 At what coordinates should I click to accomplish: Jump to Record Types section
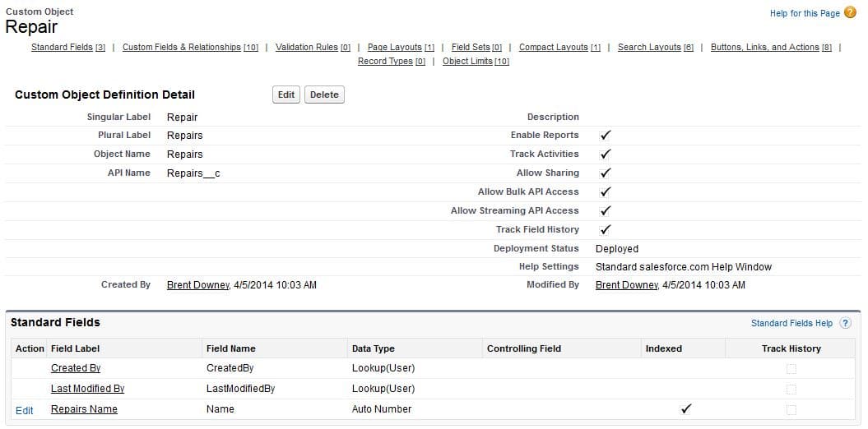click(385, 62)
